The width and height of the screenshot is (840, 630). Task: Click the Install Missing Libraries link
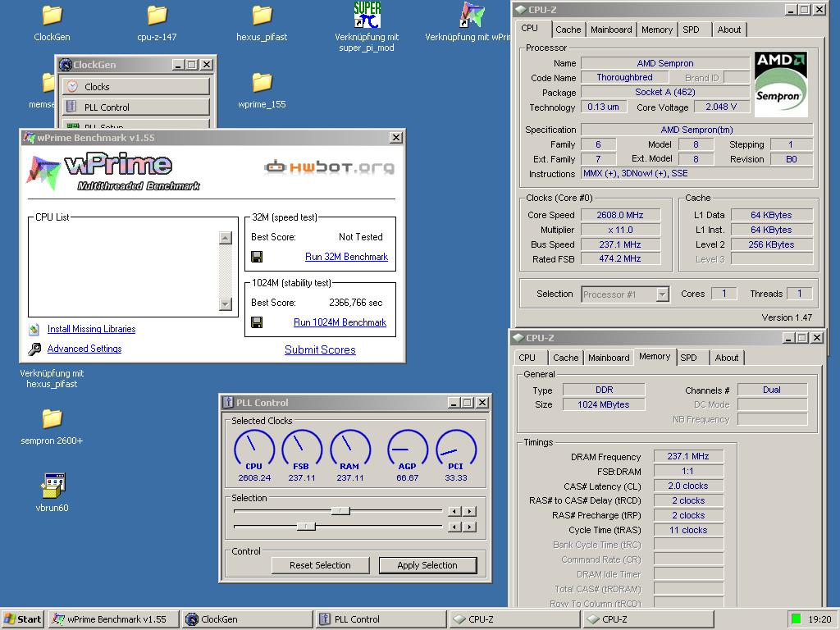pyautogui.click(x=92, y=329)
